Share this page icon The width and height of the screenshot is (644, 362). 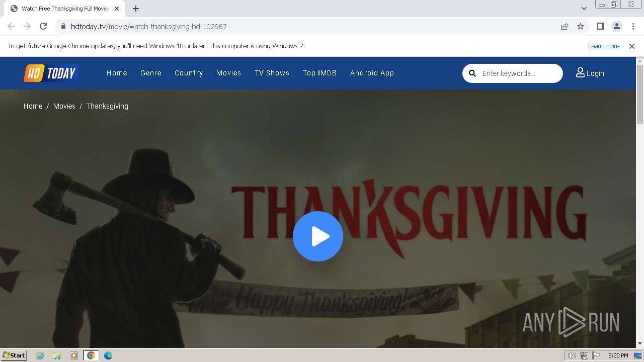click(x=565, y=26)
